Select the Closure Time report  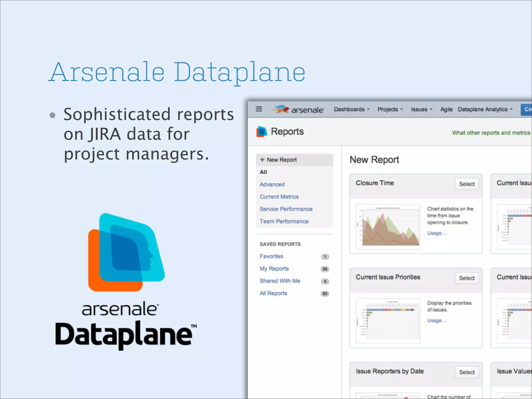pyautogui.click(x=467, y=184)
